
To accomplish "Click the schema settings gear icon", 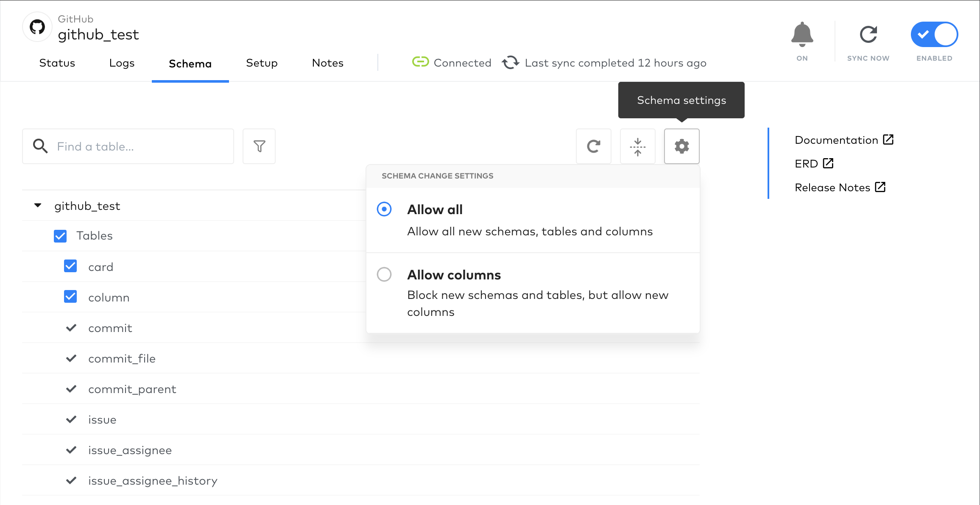I will [x=681, y=146].
